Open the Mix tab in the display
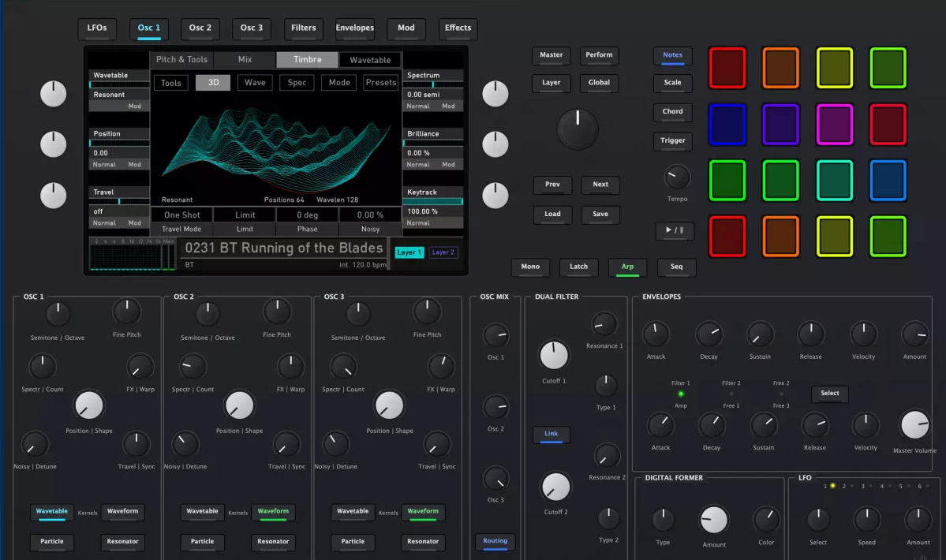The height and width of the screenshot is (560, 946). click(245, 60)
